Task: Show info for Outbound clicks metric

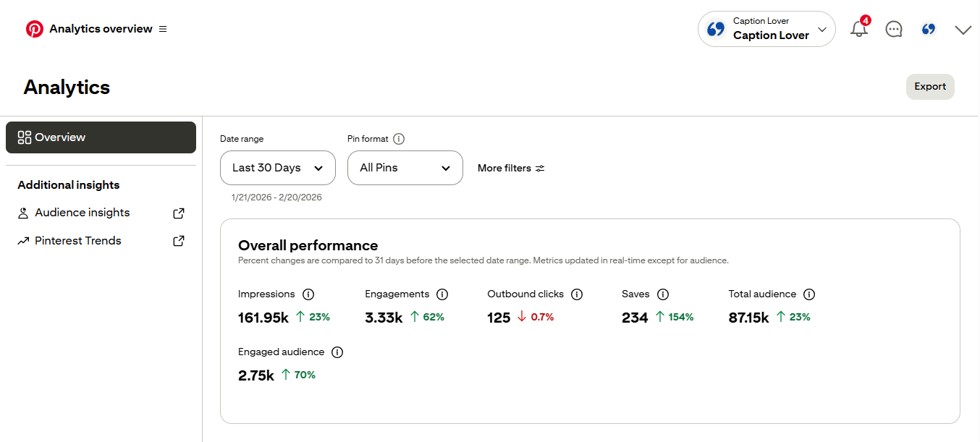Action: point(577,294)
